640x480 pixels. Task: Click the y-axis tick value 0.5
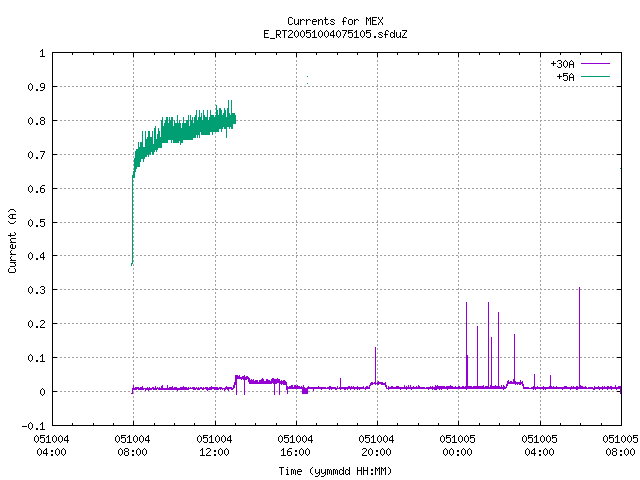(36, 223)
